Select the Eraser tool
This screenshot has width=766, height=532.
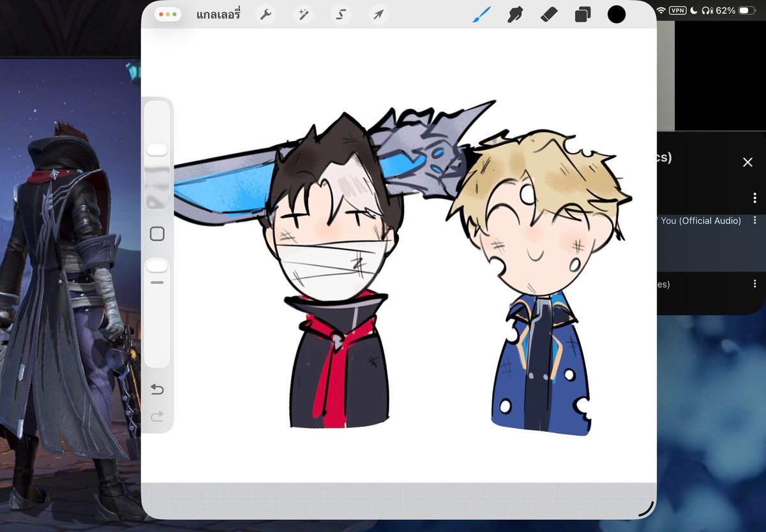pyautogui.click(x=549, y=14)
